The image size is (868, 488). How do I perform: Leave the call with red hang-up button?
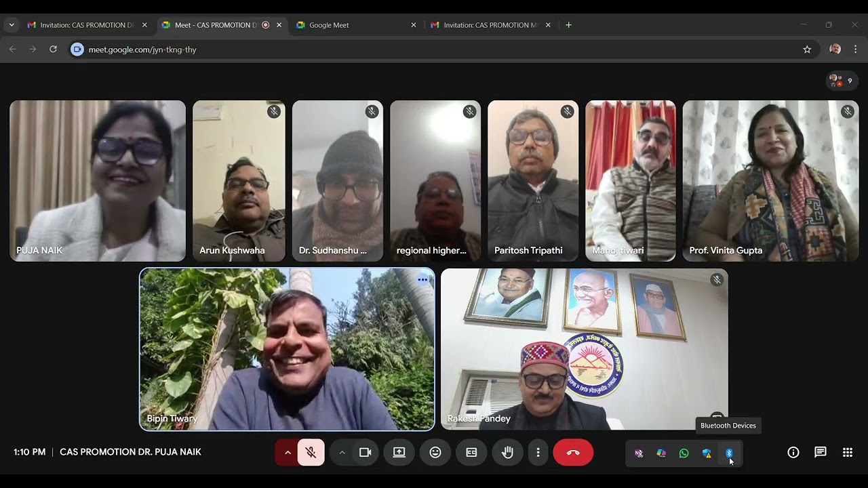click(x=573, y=452)
